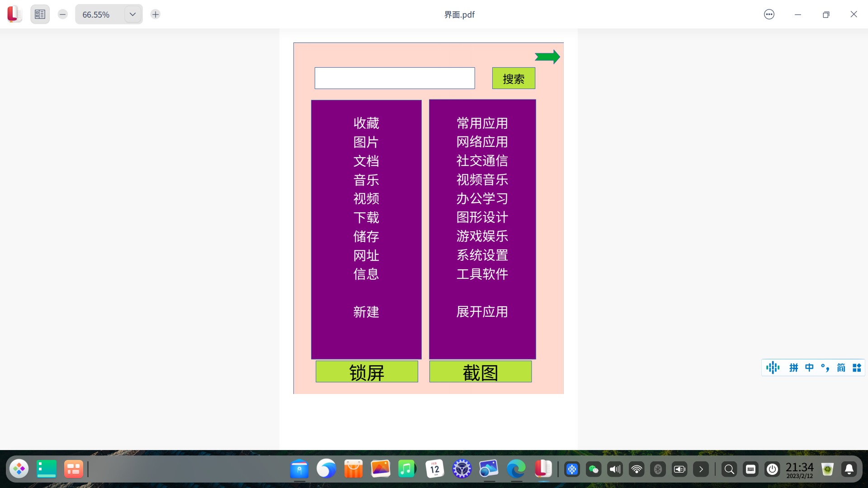Open the WeChat tray icon
868x488 pixels.
click(594, 469)
